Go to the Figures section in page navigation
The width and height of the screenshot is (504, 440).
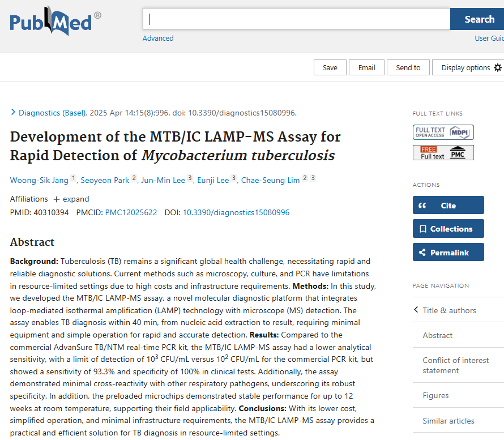click(x=435, y=395)
